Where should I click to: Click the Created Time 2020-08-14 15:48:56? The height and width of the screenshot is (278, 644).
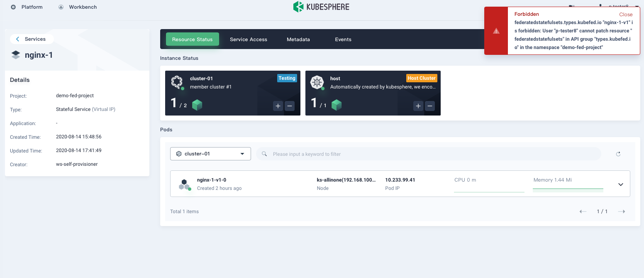79,137
